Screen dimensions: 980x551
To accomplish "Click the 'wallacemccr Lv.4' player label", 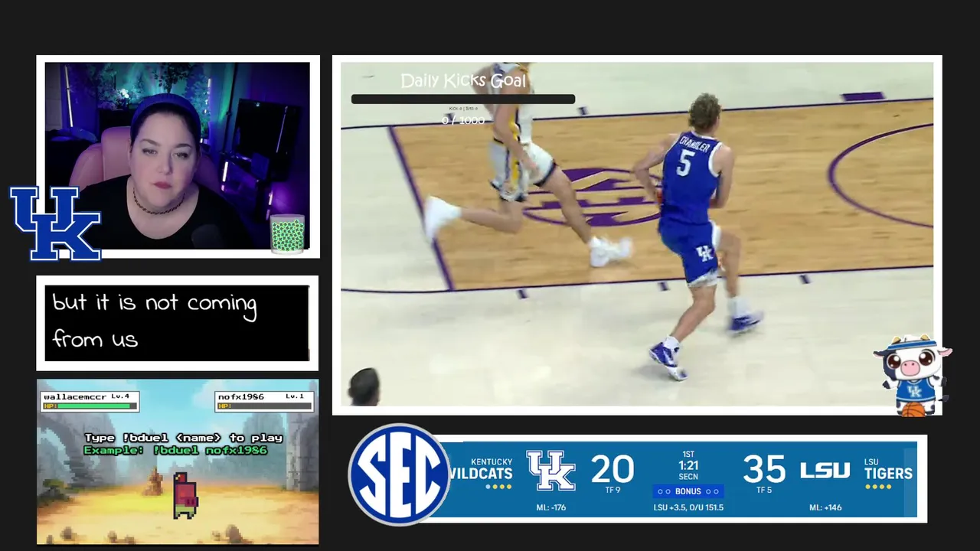I will point(87,396).
